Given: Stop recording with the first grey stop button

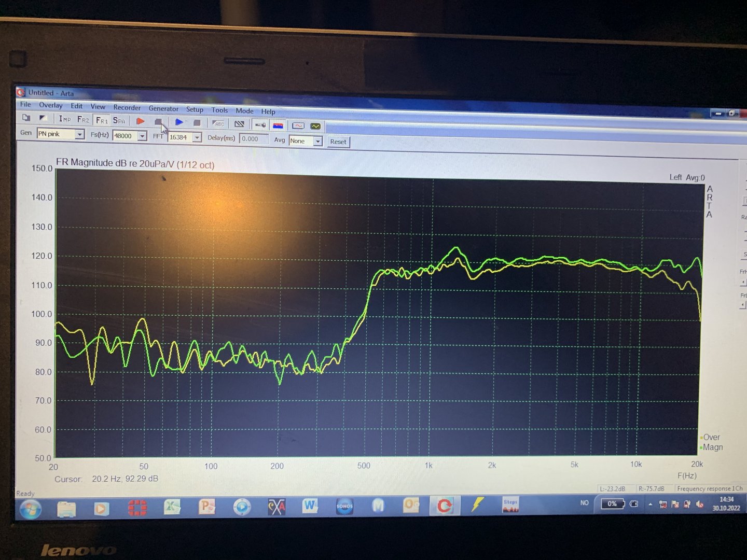Looking at the screenshot, I should pos(158,121).
